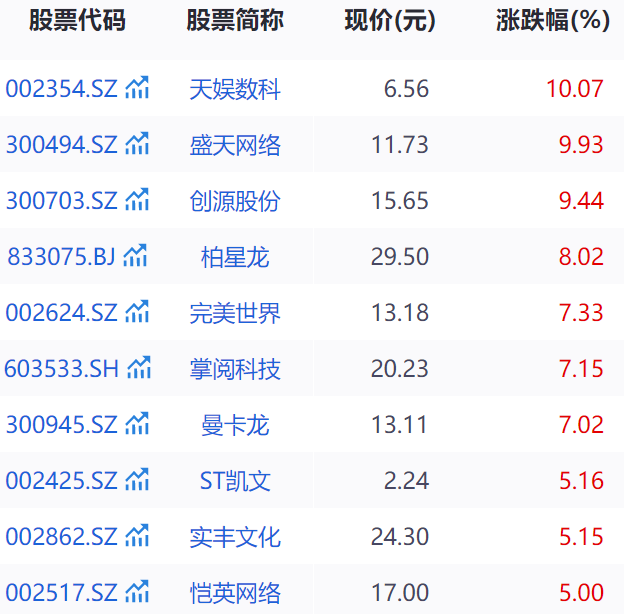
Task: Open chart icon beside 002624.SZ
Action: pyautogui.click(x=137, y=312)
